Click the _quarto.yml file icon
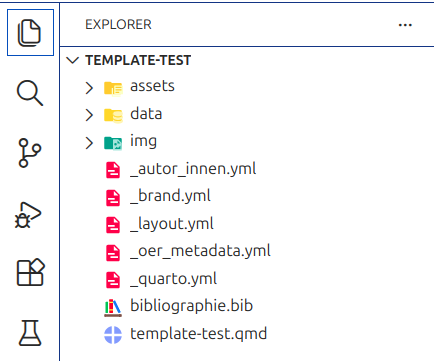The width and height of the screenshot is (434, 361). pyautogui.click(x=113, y=280)
